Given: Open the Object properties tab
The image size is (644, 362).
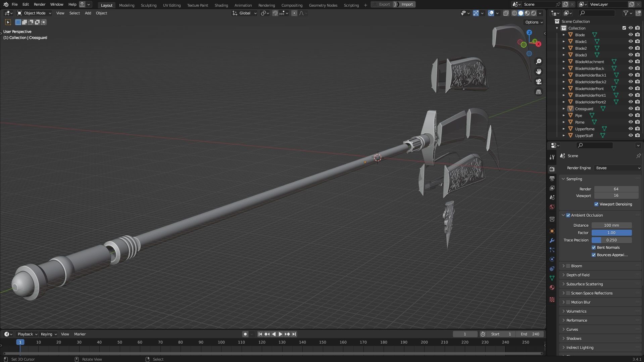Looking at the screenshot, I should (552, 231).
